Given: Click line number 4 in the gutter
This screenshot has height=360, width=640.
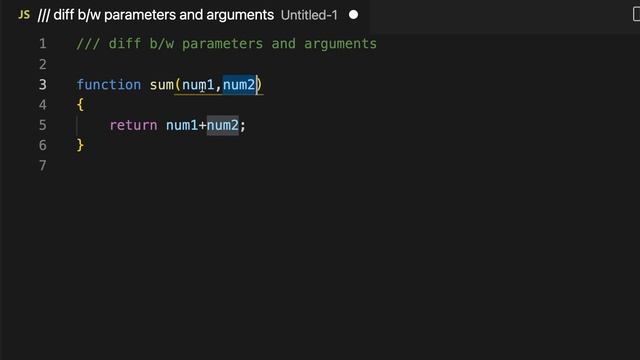Looking at the screenshot, I should 42,105.
